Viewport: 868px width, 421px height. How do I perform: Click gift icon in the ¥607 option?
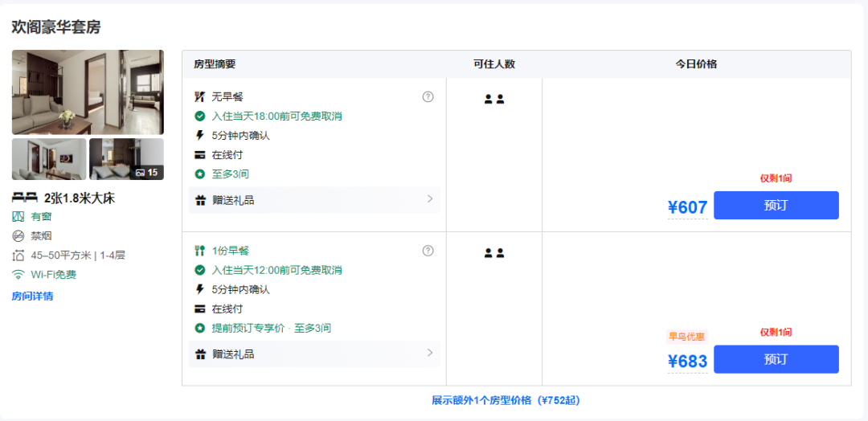coord(200,200)
